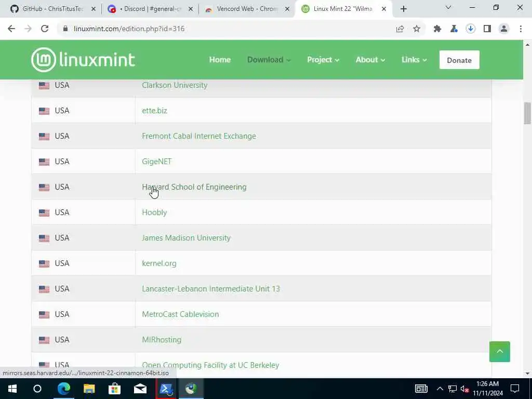
Task: Close the GitHub tab
Action: click(94, 9)
